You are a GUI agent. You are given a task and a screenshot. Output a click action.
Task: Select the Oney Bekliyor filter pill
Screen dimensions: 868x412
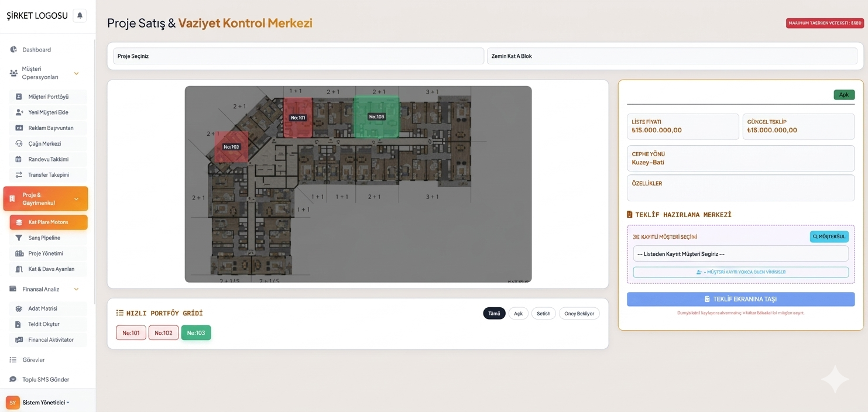(x=579, y=314)
